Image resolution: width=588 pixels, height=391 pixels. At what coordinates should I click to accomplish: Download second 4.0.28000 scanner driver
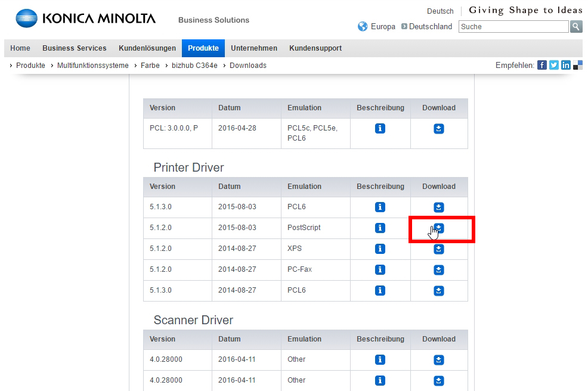tap(439, 380)
